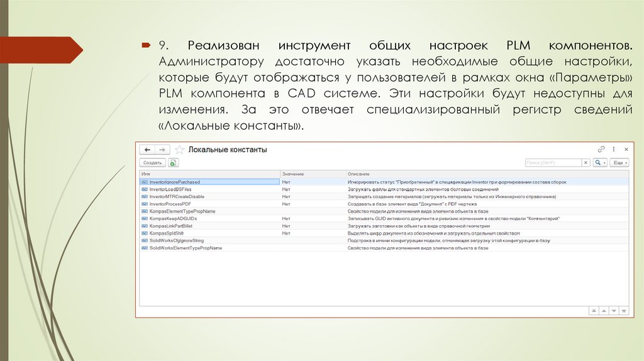The width and height of the screenshot is (644, 361).
Task: Open the three-dot window menu
Action: click(x=614, y=150)
